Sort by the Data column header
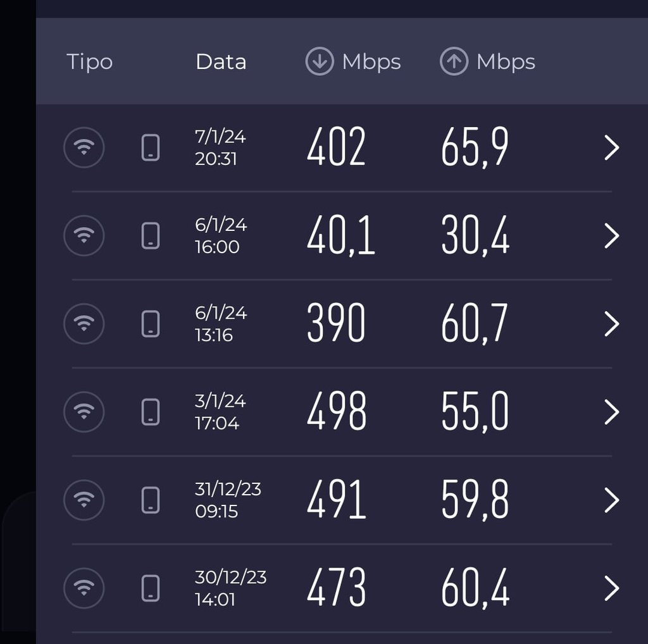This screenshot has height=644, width=648. (221, 61)
